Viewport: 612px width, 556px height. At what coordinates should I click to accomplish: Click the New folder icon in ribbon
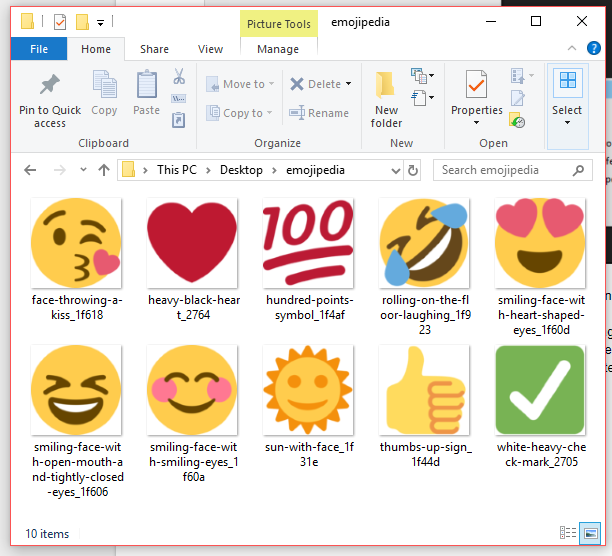[x=385, y=84]
